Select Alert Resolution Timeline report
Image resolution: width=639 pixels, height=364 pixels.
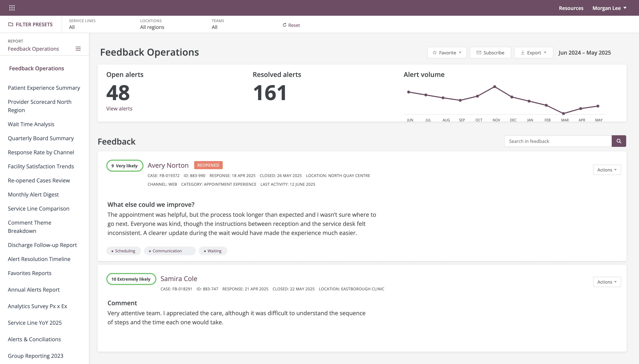click(39, 259)
